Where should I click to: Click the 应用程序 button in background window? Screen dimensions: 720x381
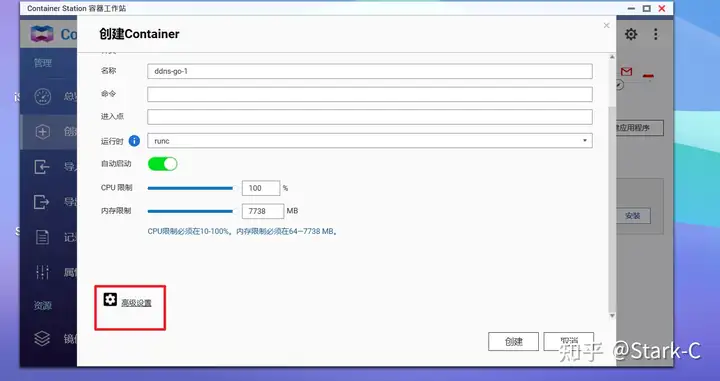(x=639, y=128)
